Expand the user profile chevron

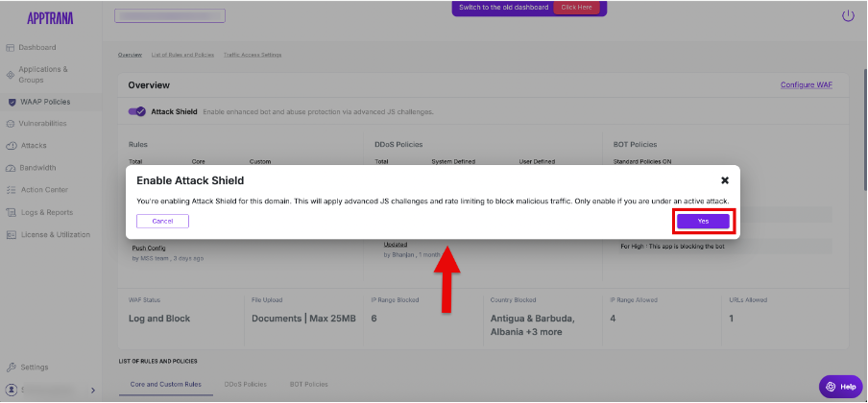pyautogui.click(x=92, y=391)
